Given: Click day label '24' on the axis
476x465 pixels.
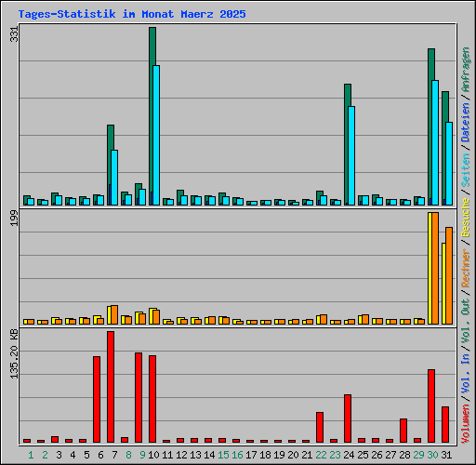Looking at the screenshot, I should [349, 455].
